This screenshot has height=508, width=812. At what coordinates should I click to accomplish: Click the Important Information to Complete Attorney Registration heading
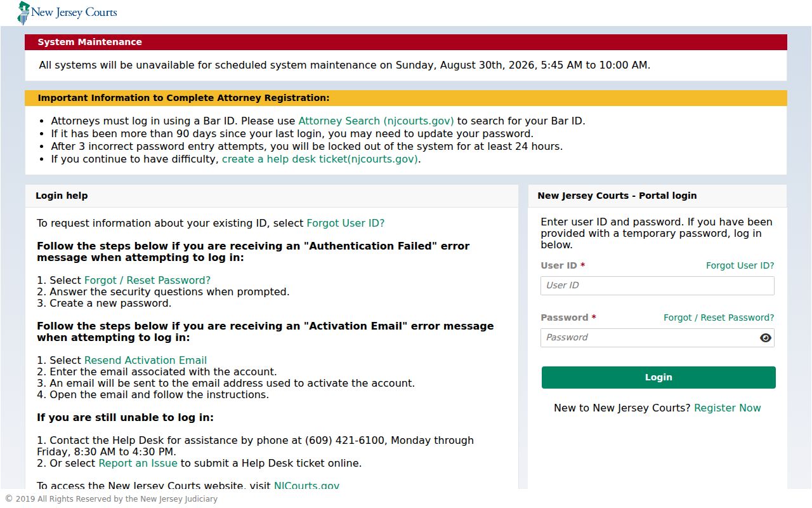click(x=183, y=98)
